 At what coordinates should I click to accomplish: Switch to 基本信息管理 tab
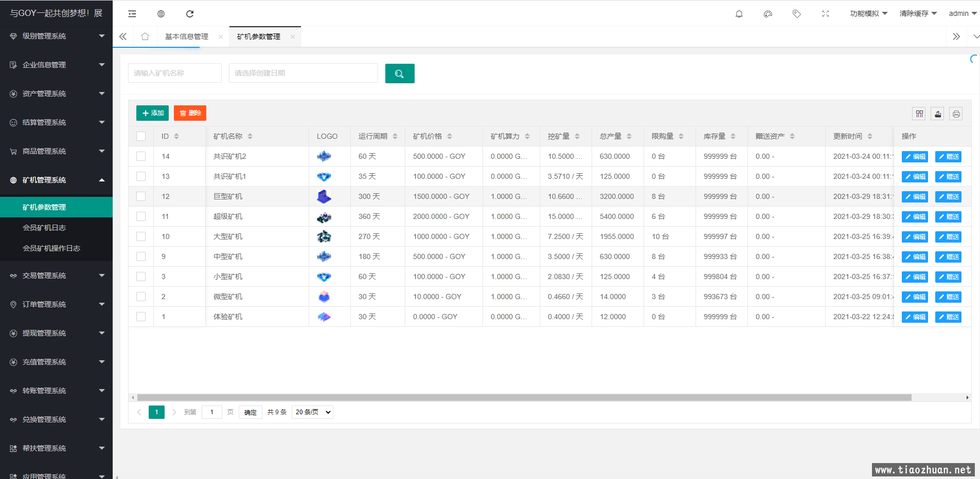tap(187, 36)
